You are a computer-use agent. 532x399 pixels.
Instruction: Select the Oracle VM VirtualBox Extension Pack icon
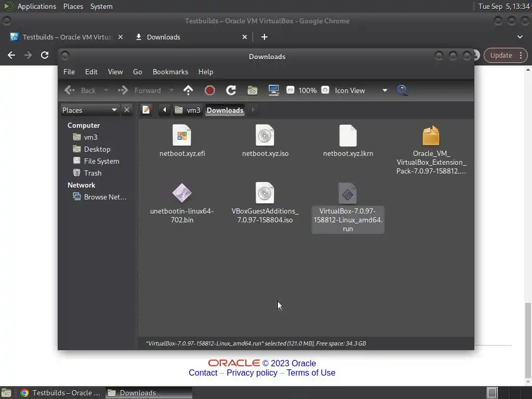(x=431, y=136)
